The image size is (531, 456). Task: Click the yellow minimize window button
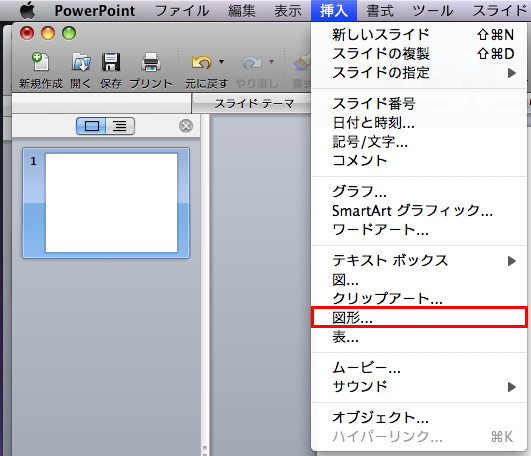(48, 33)
